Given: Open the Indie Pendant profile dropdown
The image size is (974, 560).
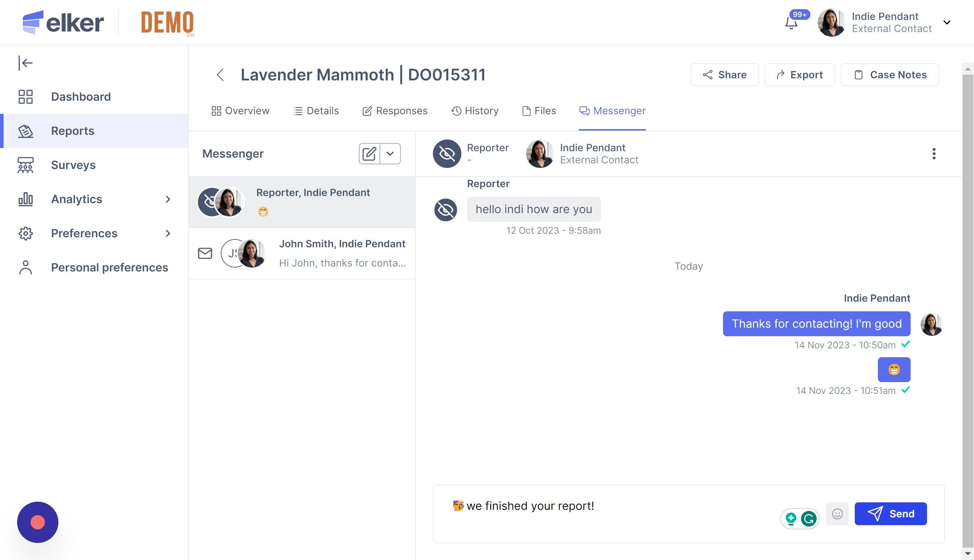Looking at the screenshot, I should point(947,22).
